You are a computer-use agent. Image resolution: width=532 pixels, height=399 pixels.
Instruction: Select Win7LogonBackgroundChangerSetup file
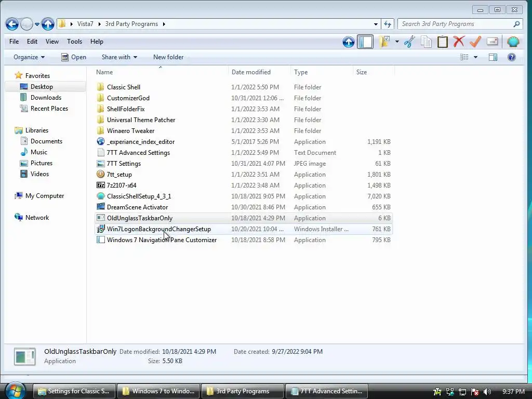pyautogui.click(x=244, y=229)
